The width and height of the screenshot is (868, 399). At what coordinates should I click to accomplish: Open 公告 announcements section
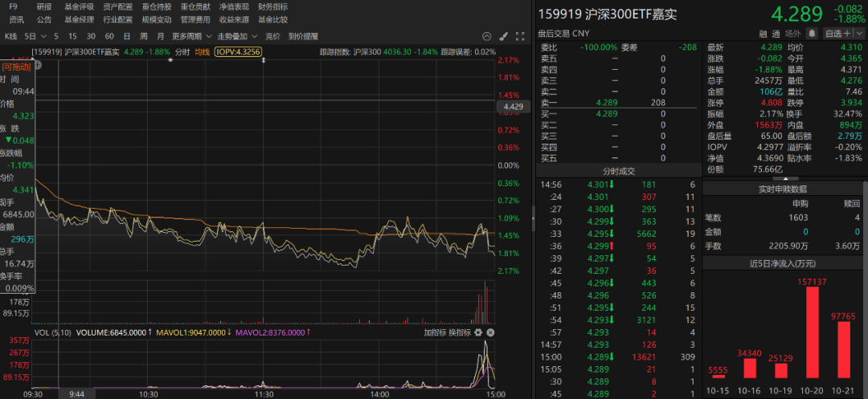click(44, 19)
